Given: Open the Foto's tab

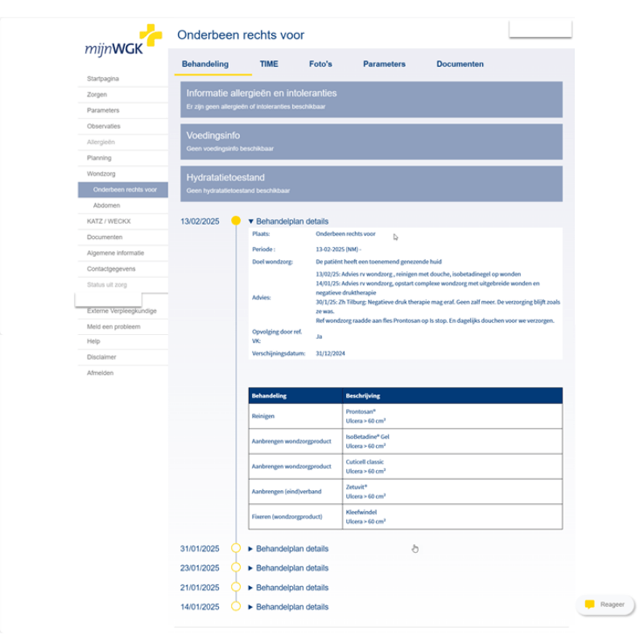Looking at the screenshot, I should pyautogui.click(x=320, y=64).
